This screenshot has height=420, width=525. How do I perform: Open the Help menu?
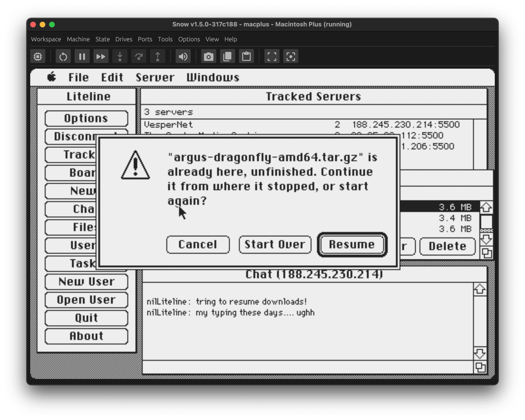(x=231, y=39)
